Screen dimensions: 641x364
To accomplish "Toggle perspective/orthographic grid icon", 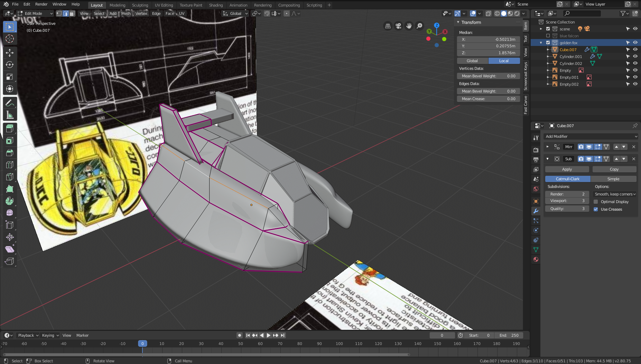I will click(x=388, y=26).
